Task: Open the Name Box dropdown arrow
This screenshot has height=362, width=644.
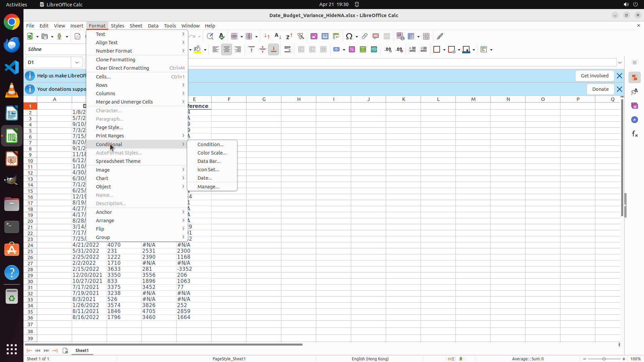Action: click(77, 62)
